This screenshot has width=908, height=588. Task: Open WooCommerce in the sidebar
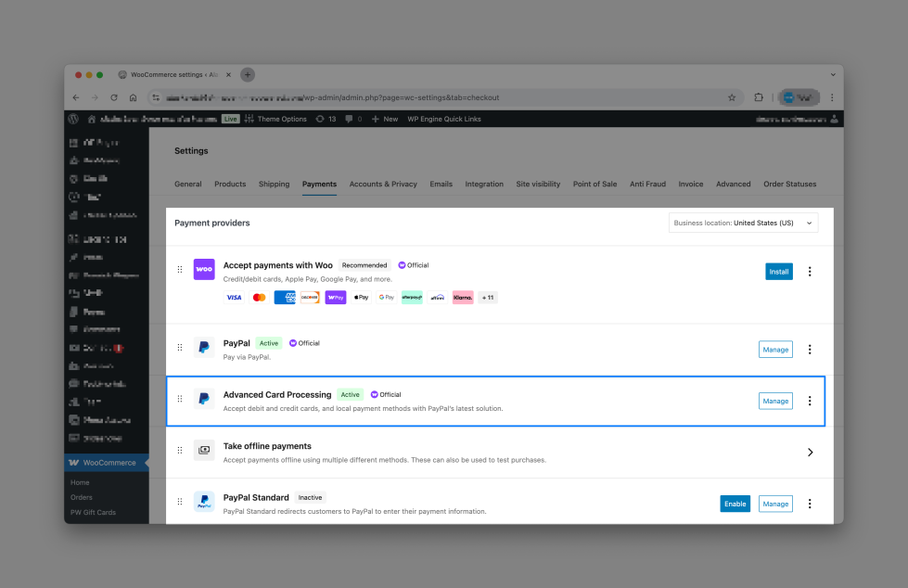[107, 463]
